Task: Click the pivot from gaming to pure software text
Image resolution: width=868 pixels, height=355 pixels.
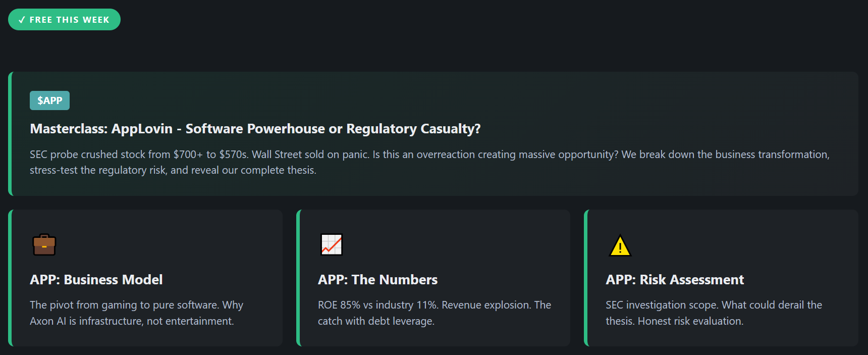Action: [x=136, y=313]
